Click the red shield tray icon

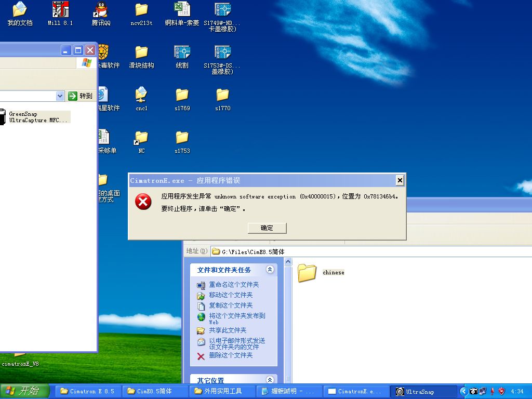pyautogui.click(x=501, y=391)
